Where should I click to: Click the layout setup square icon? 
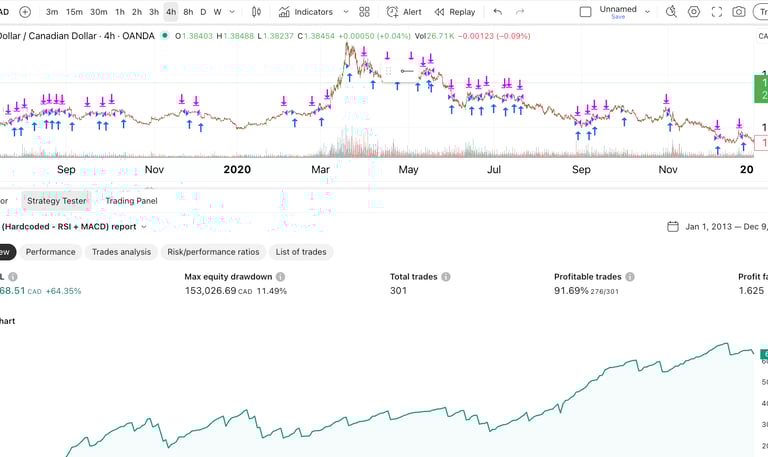coord(585,12)
